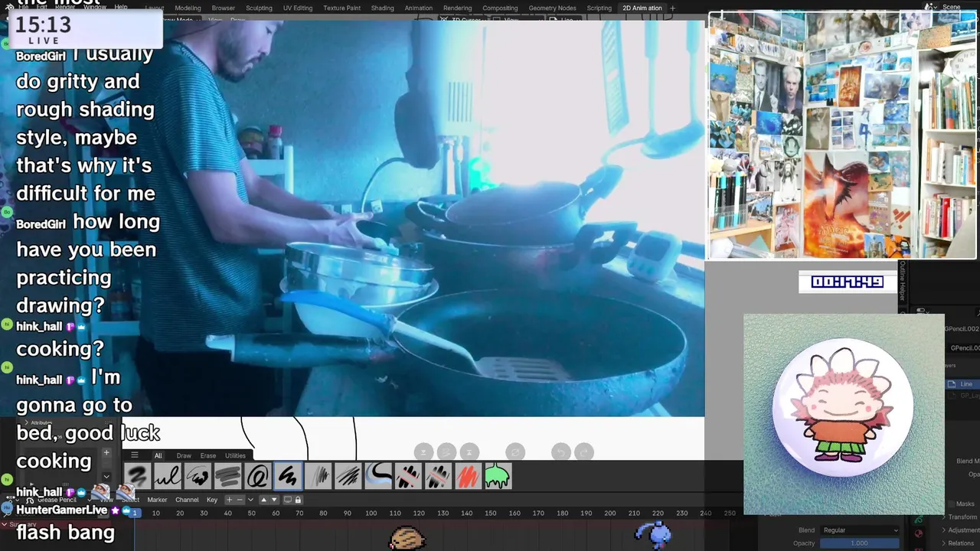Expand the Relations panel
The width and height of the screenshot is (980, 551).
(957, 543)
